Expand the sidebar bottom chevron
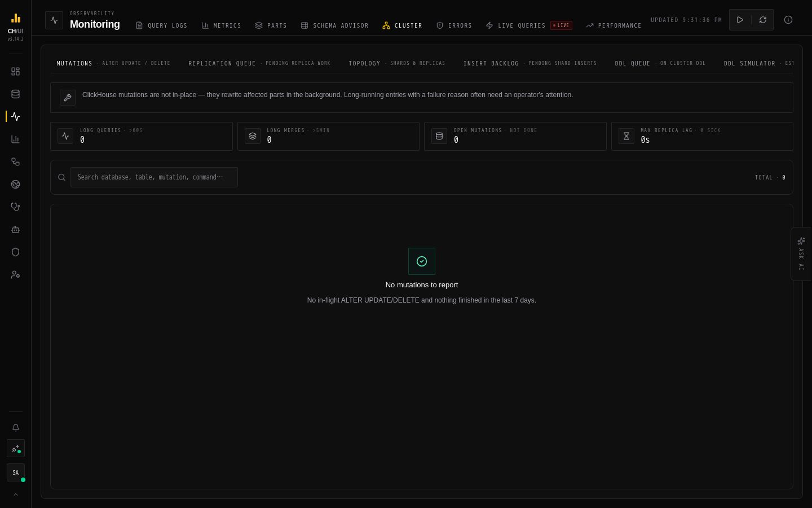Image resolution: width=812 pixels, height=508 pixels. (x=15, y=494)
